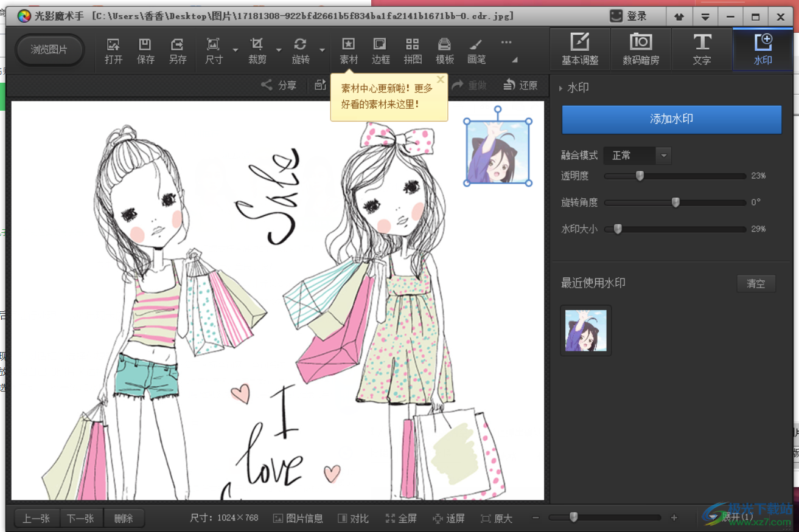The width and height of the screenshot is (799, 532).
Task: Switch to the 基本调整 tab
Action: coord(580,49)
